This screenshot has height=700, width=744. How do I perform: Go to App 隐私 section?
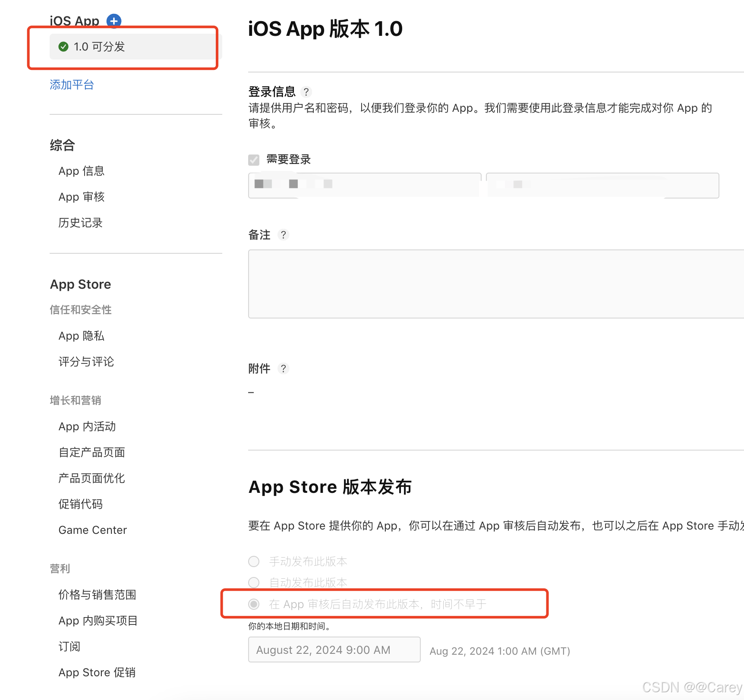pyautogui.click(x=82, y=336)
